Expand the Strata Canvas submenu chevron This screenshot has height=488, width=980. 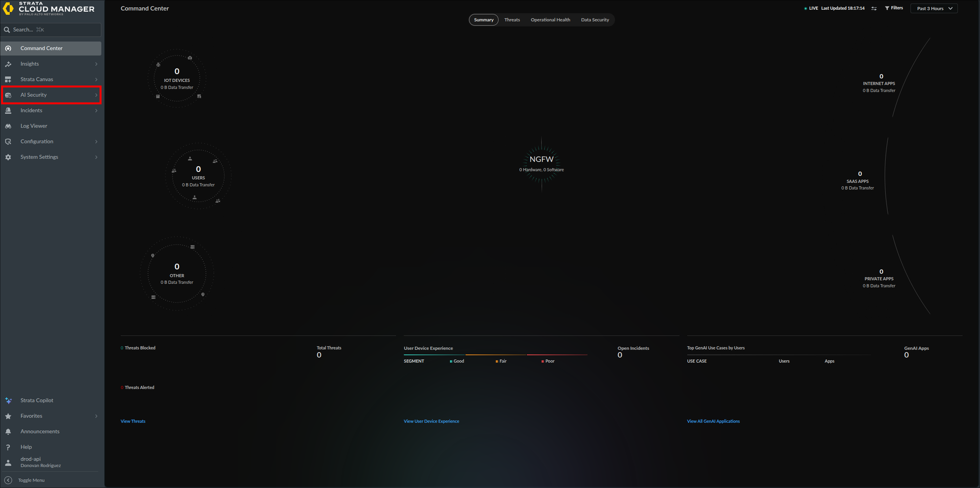[96, 79]
